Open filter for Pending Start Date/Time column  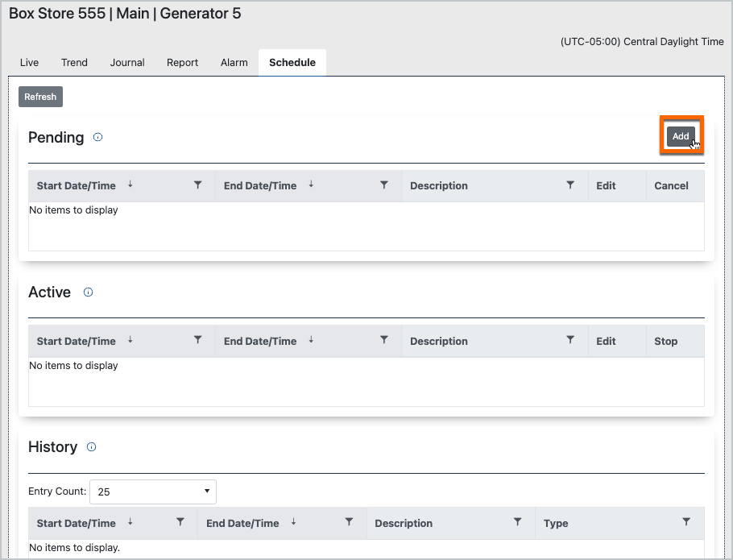(198, 185)
